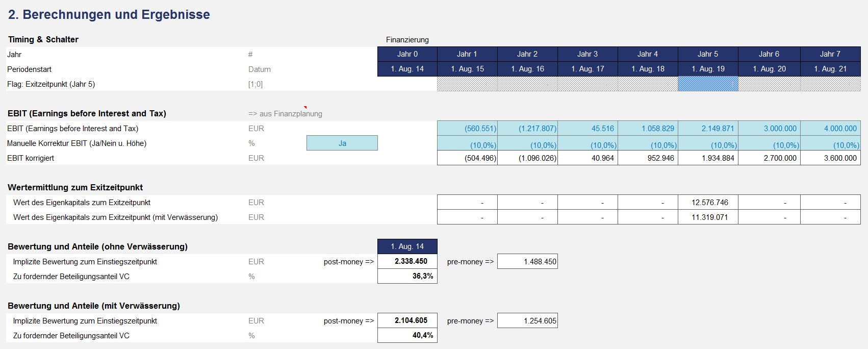This screenshot has width=868, height=349.
Task: Select diluted pre-money value 1.254.605
Action: pos(527,320)
